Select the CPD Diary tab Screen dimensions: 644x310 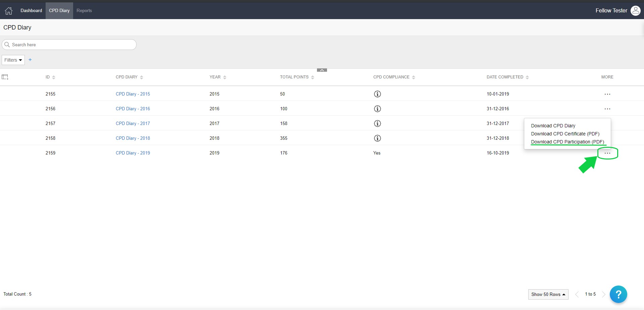[x=59, y=11]
